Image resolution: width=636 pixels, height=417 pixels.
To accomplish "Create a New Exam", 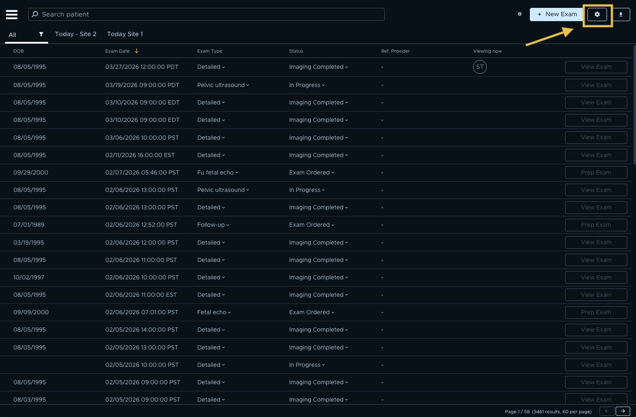I will coord(557,14).
